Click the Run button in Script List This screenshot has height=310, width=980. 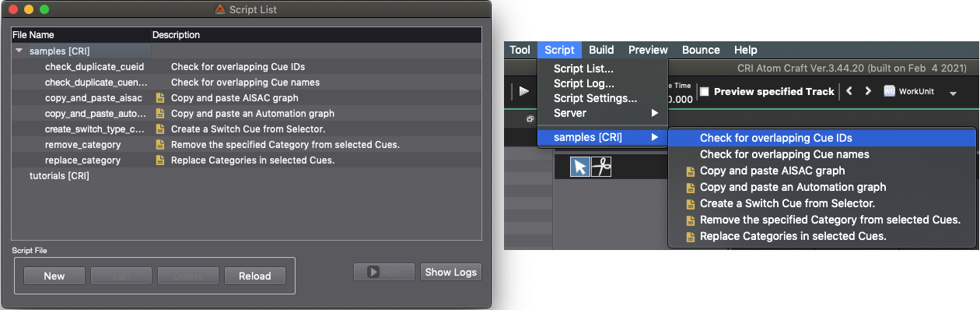point(384,272)
